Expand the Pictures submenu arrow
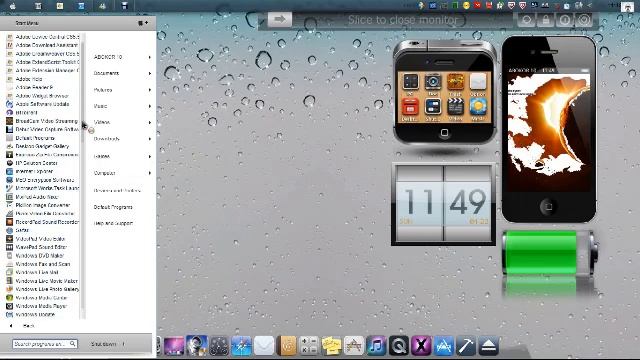Screen dimensions: 640x360 coord(150,90)
